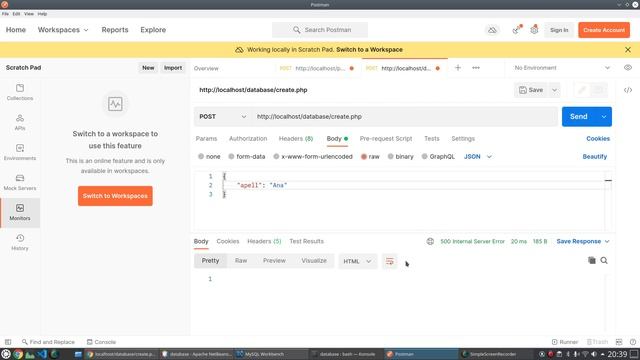Close the Scratch Pad banner
Viewport: 640px width, 360px height.
628,49
